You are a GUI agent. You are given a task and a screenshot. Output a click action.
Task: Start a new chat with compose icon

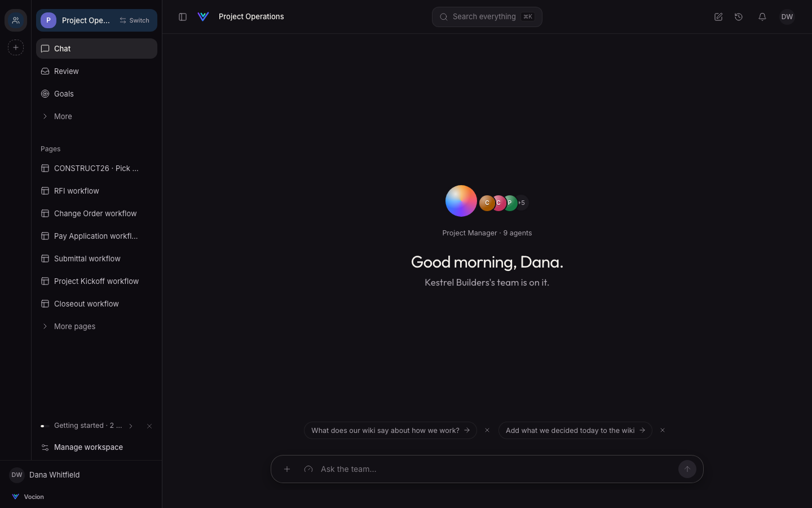pyautogui.click(x=718, y=17)
